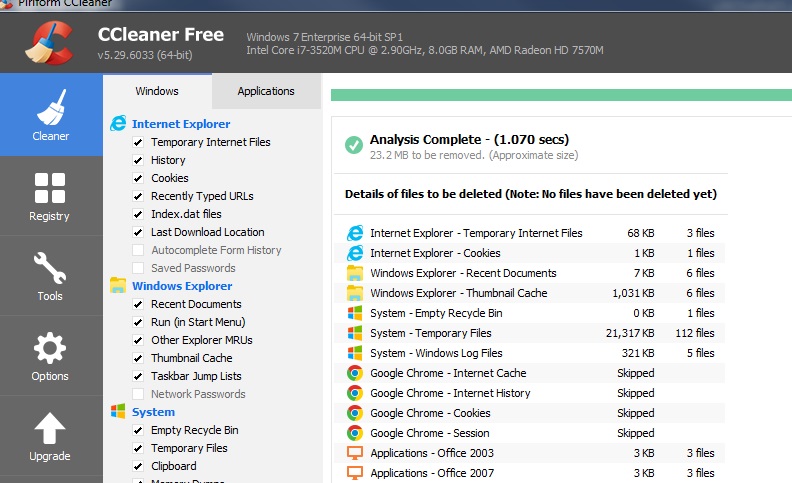Select 'Google Chrome - Internet Cache' result text
Image resolution: width=792 pixels, height=483 pixels.
pyautogui.click(x=448, y=373)
